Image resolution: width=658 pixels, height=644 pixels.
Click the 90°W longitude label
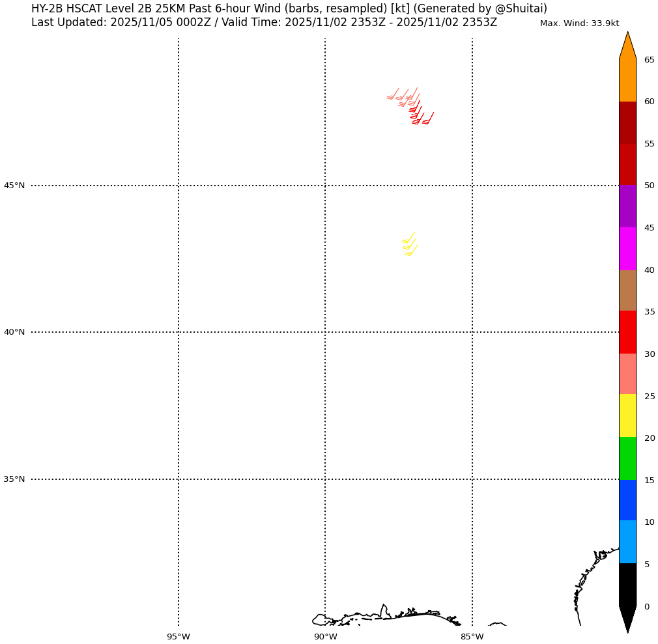325,636
